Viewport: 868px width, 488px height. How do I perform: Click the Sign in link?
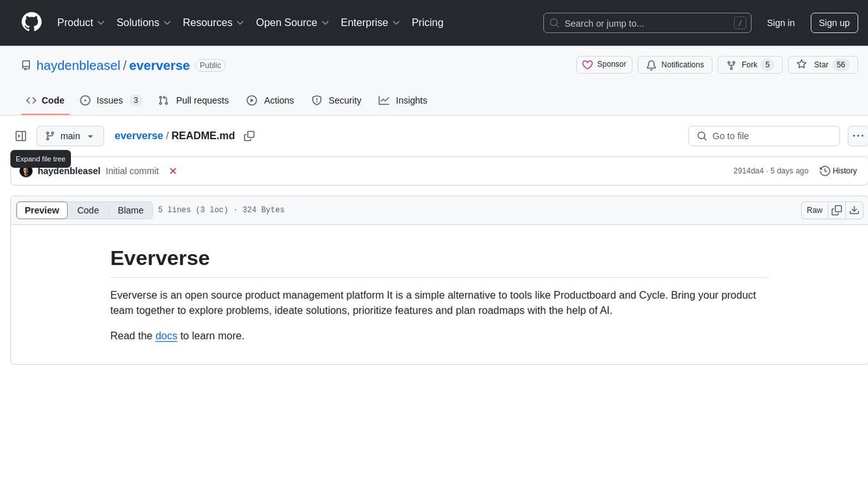(x=781, y=23)
